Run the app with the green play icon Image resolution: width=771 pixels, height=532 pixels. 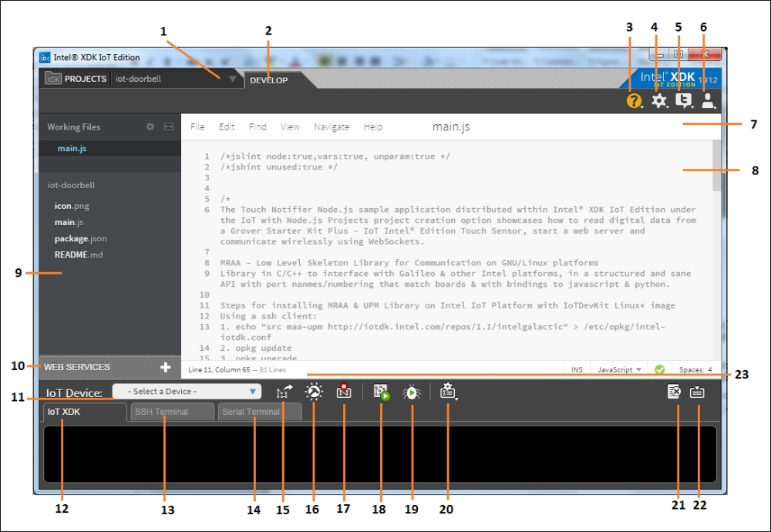click(x=382, y=392)
